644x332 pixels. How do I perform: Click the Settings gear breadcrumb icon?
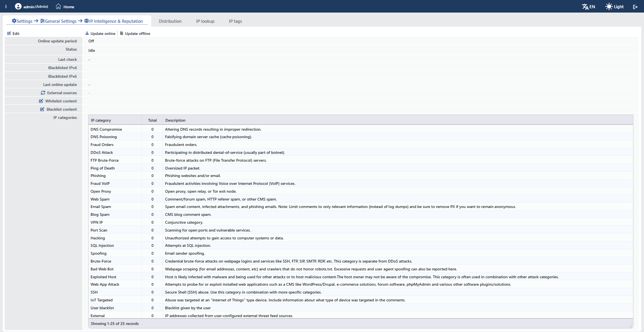[x=14, y=21]
